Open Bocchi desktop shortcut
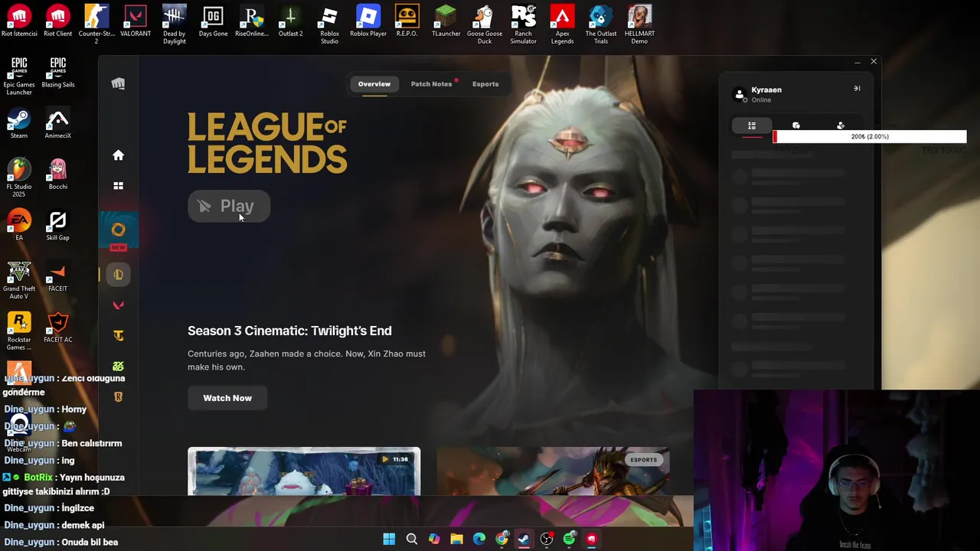Screen dimensions: 980x551 pyautogui.click(x=57, y=174)
